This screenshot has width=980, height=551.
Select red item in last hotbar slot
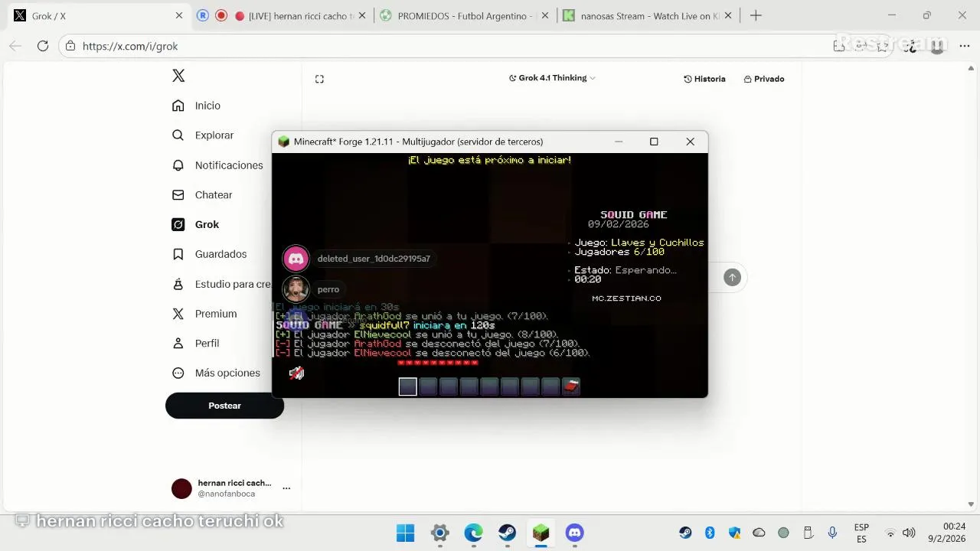tap(571, 386)
